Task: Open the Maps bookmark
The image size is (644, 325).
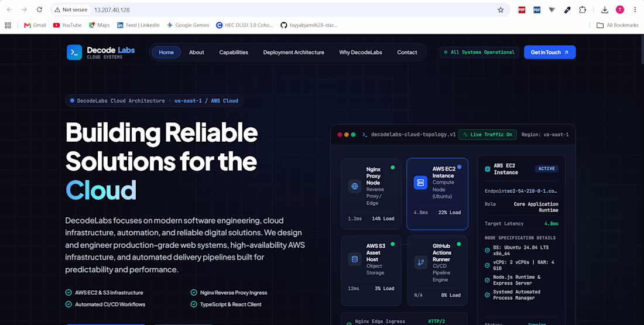Action: coord(100,25)
